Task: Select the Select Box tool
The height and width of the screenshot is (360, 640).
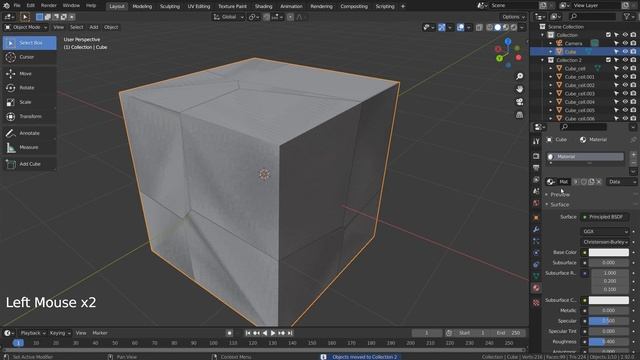Action: pyautogui.click(x=29, y=43)
